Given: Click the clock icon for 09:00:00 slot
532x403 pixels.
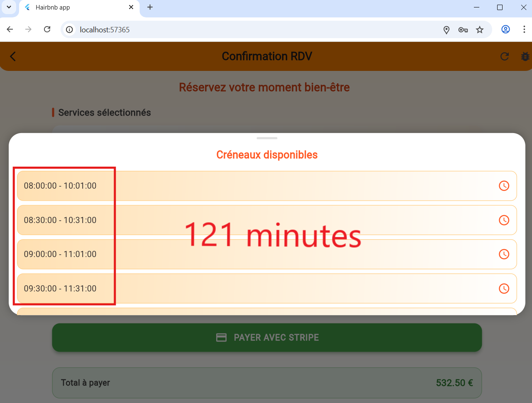Looking at the screenshot, I should 504,254.
